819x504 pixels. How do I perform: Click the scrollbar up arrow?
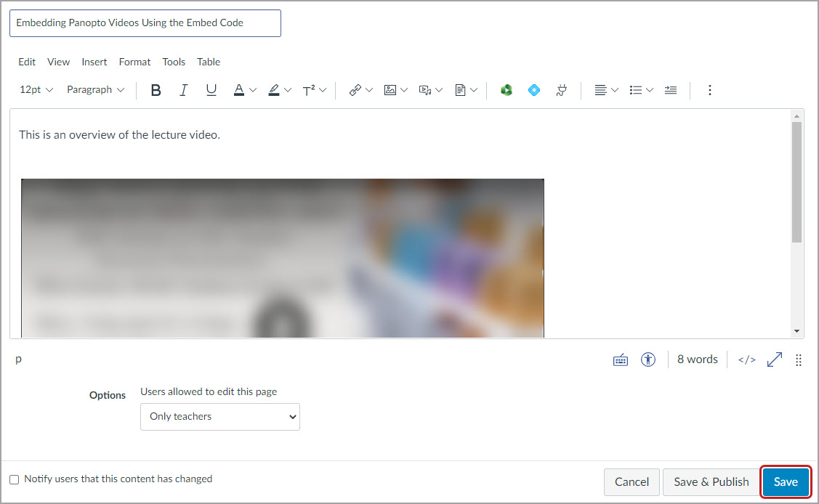coord(796,115)
